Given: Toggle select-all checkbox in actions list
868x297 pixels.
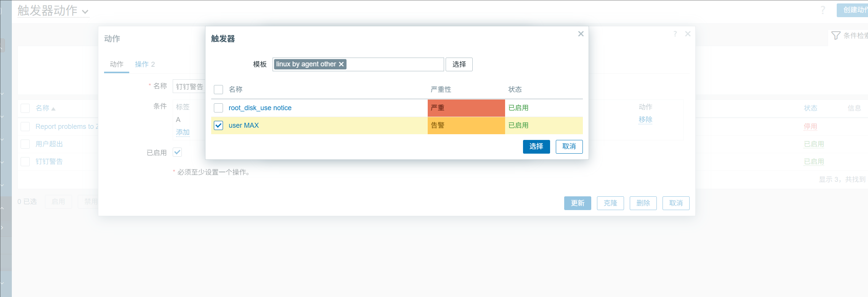Looking at the screenshot, I should point(25,108).
